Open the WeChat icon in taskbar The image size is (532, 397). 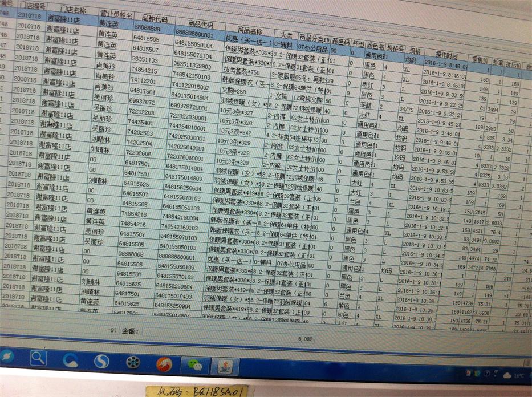point(194,363)
